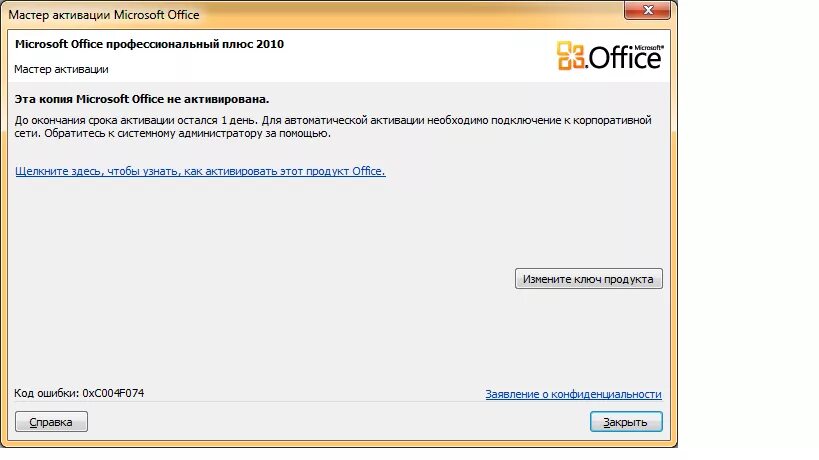Click the Код ошибки label
Image resolution: width=819 pixels, height=460 pixels.
(46, 393)
